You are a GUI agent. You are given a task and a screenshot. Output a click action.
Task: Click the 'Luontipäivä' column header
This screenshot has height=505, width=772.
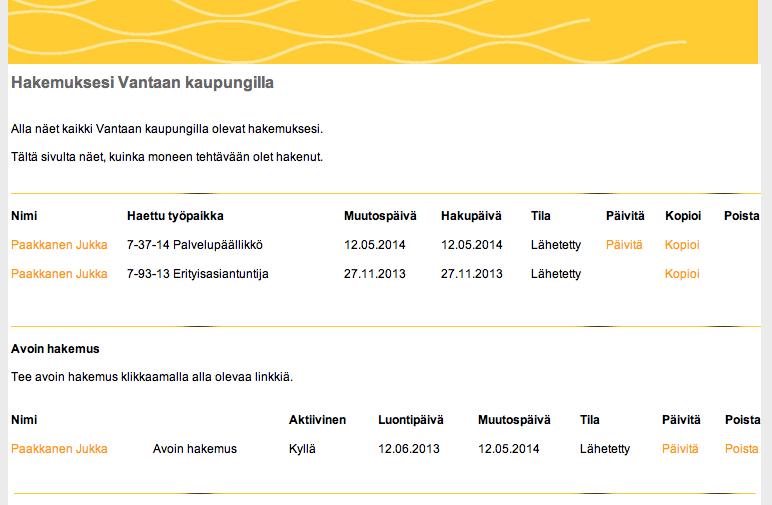[x=411, y=420]
